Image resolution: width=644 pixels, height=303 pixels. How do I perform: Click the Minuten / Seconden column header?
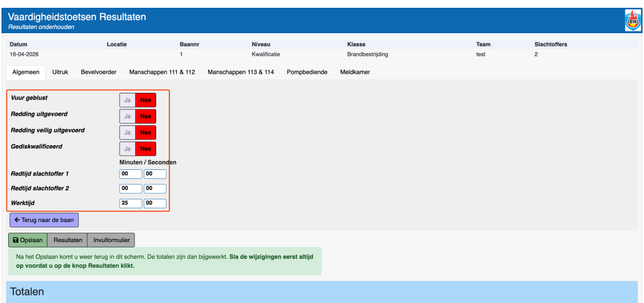coord(148,162)
